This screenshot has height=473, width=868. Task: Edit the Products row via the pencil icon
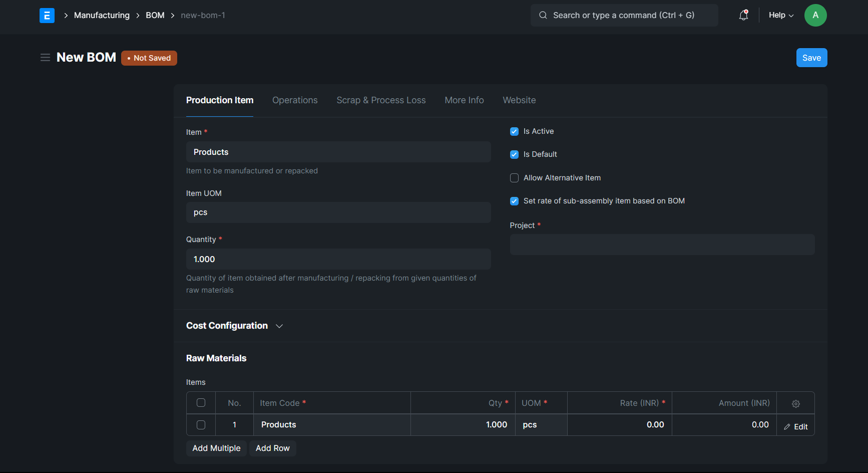pos(795,426)
